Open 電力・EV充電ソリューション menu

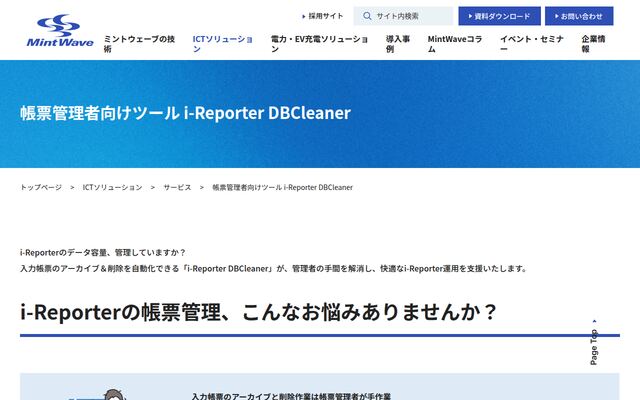[x=320, y=44]
